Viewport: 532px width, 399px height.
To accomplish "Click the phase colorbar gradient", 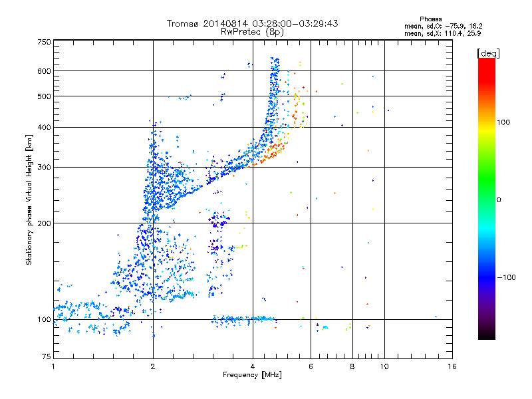I will pyautogui.click(x=487, y=199).
